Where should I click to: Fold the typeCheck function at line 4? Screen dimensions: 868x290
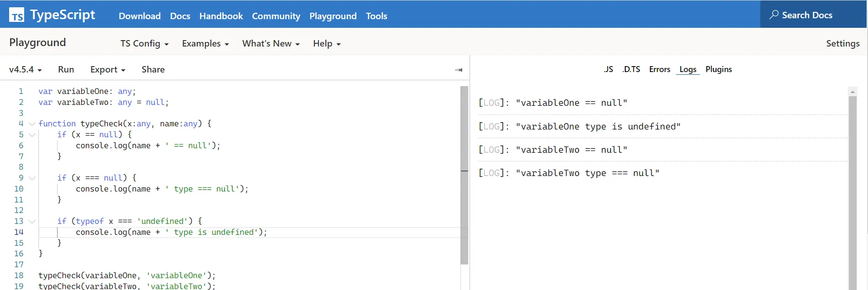32,124
